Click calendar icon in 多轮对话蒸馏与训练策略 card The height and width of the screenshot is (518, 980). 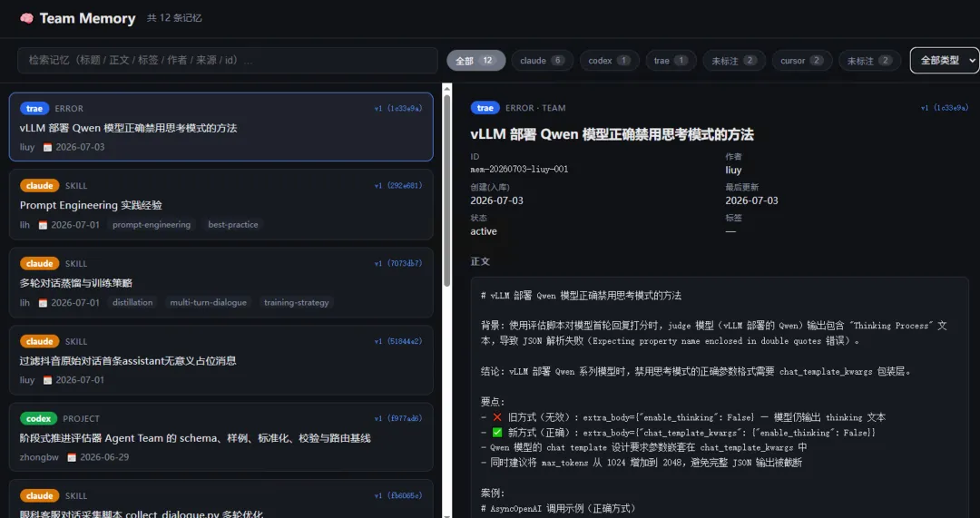(44, 302)
